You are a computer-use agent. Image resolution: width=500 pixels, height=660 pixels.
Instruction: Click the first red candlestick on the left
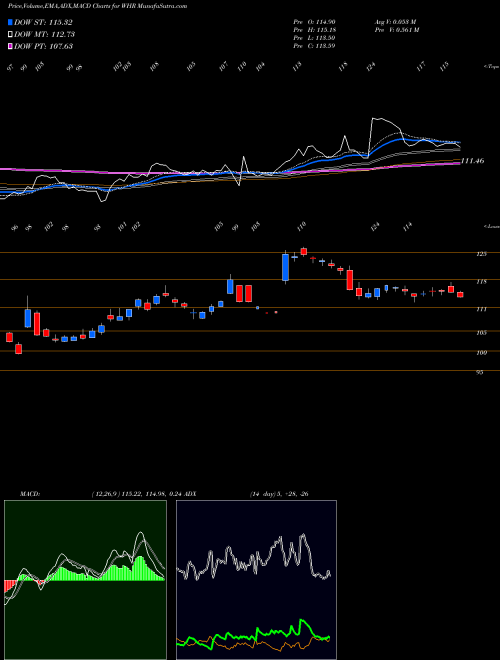point(9,337)
